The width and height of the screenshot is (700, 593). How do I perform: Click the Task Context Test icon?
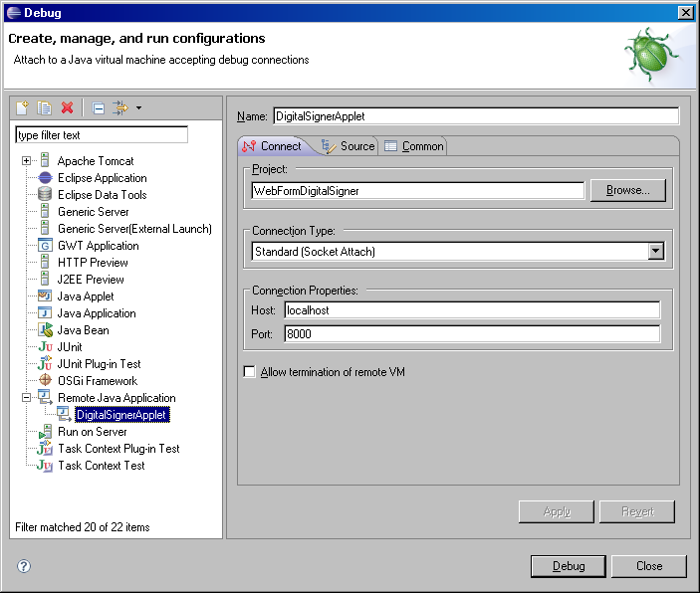[x=45, y=466]
